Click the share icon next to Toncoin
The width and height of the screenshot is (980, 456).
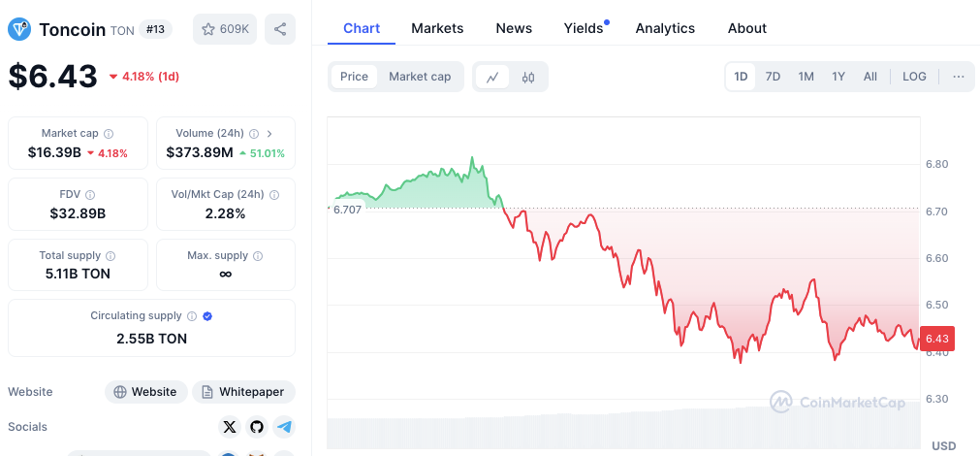tap(280, 29)
